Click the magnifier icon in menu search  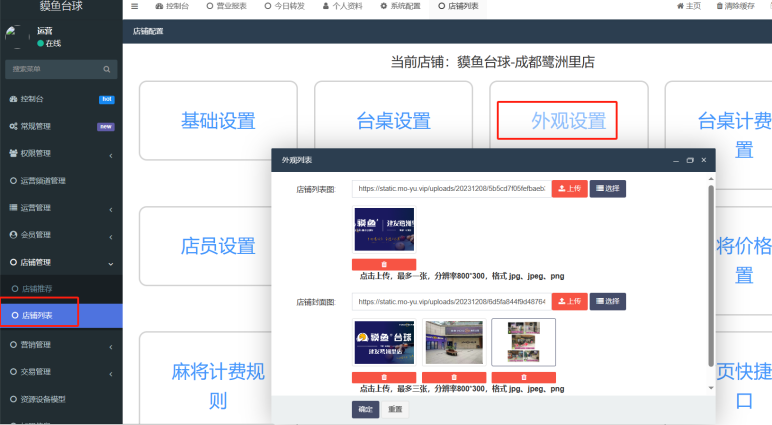click(x=107, y=69)
